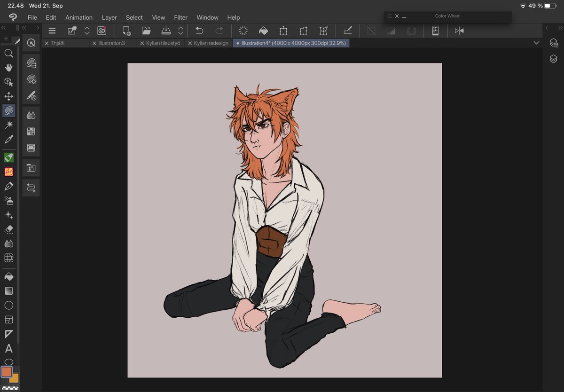Image resolution: width=564 pixels, height=392 pixels.
Task: Select the Eraser tool
Action: click(x=8, y=229)
